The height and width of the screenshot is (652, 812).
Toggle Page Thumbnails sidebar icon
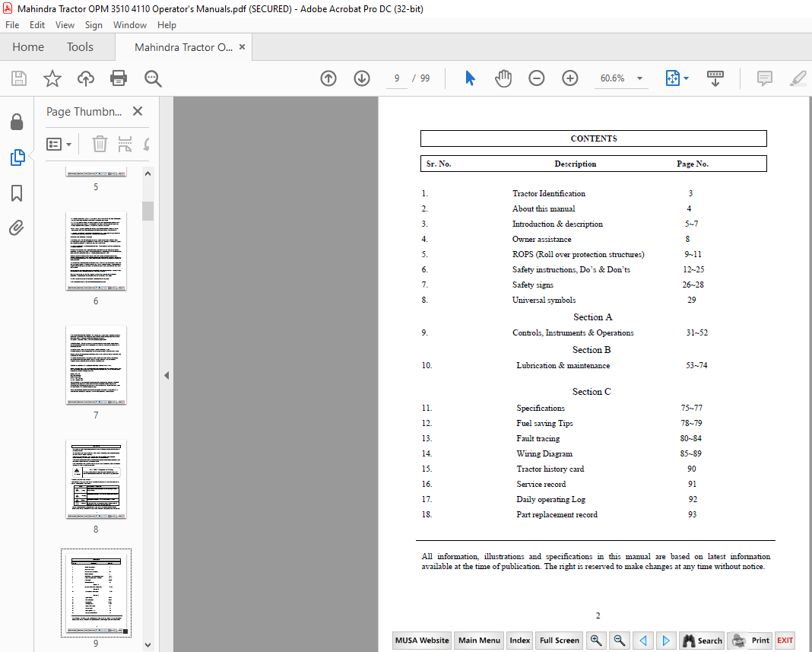click(x=17, y=157)
